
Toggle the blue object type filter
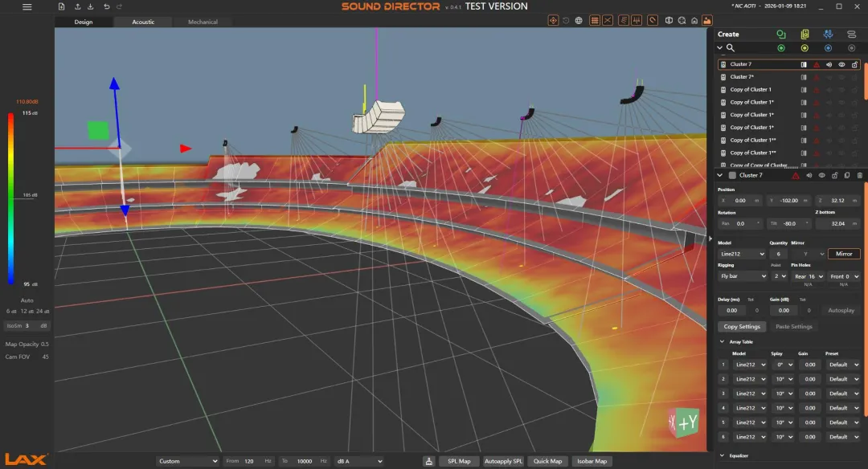(x=828, y=48)
